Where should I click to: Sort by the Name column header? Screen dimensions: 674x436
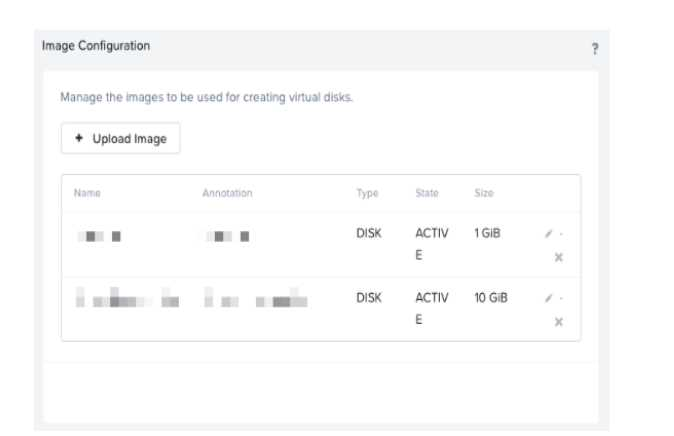point(87,193)
